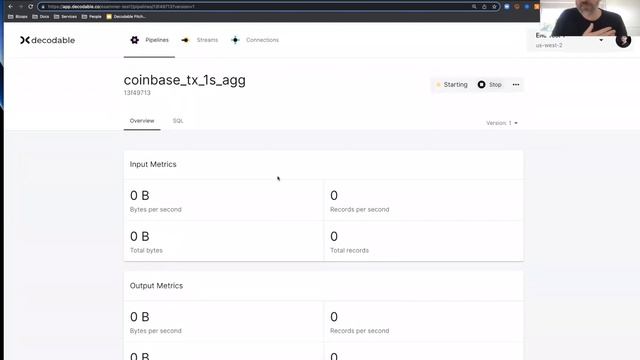The height and width of the screenshot is (360, 640).
Task: Click Input Metrics Bytes per second value
Action: pos(140,196)
